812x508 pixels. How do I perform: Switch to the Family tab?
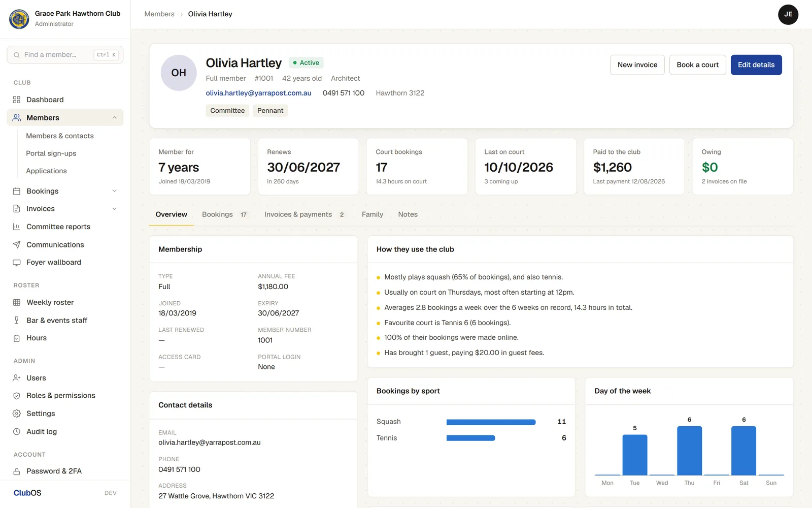[x=373, y=214]
